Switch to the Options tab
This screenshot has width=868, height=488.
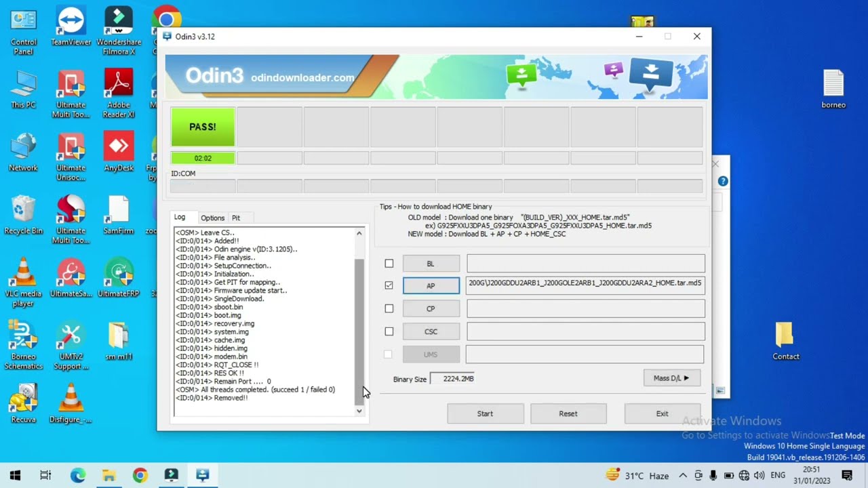click(212, 218)
